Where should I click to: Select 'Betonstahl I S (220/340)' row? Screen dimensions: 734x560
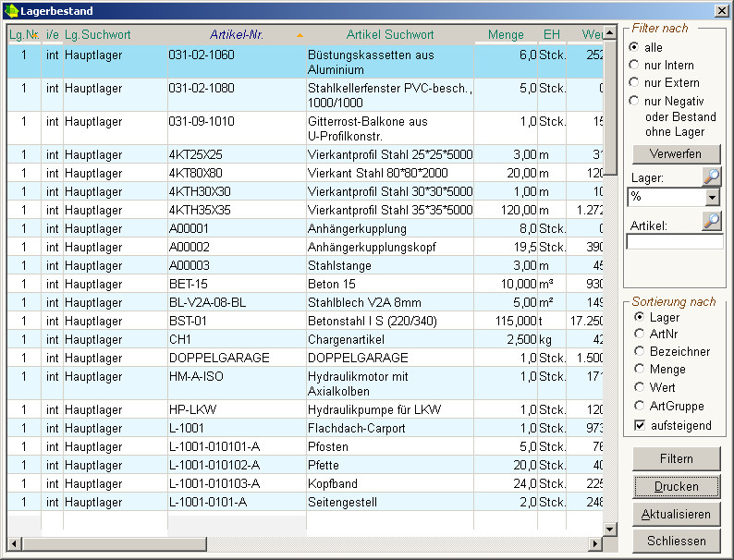tap(305, 321)
